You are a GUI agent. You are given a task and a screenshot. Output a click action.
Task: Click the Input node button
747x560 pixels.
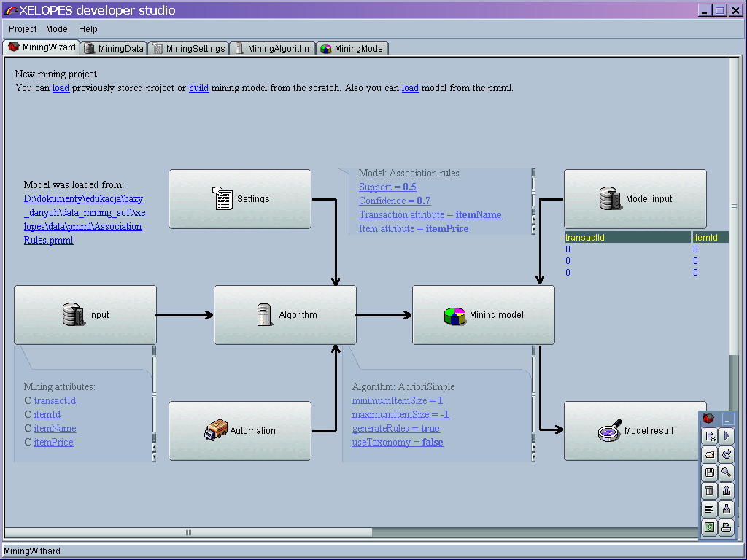pos(85,315)
